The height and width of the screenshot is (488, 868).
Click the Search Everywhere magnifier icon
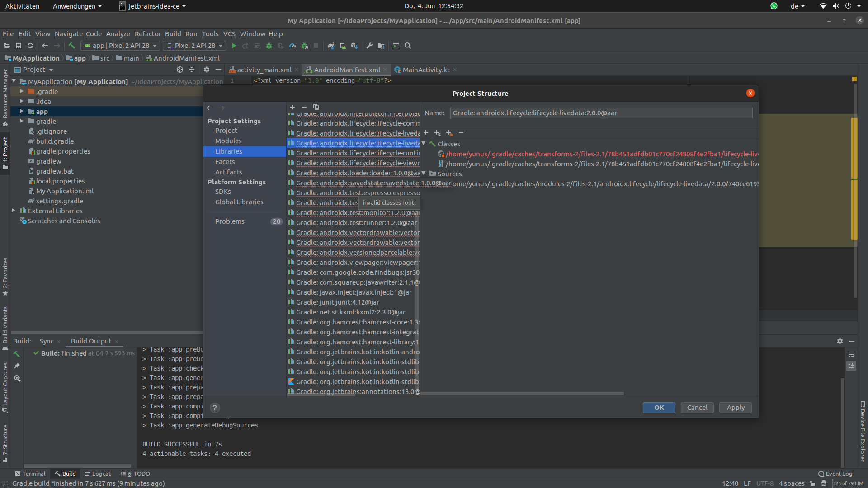click(408, 46)
